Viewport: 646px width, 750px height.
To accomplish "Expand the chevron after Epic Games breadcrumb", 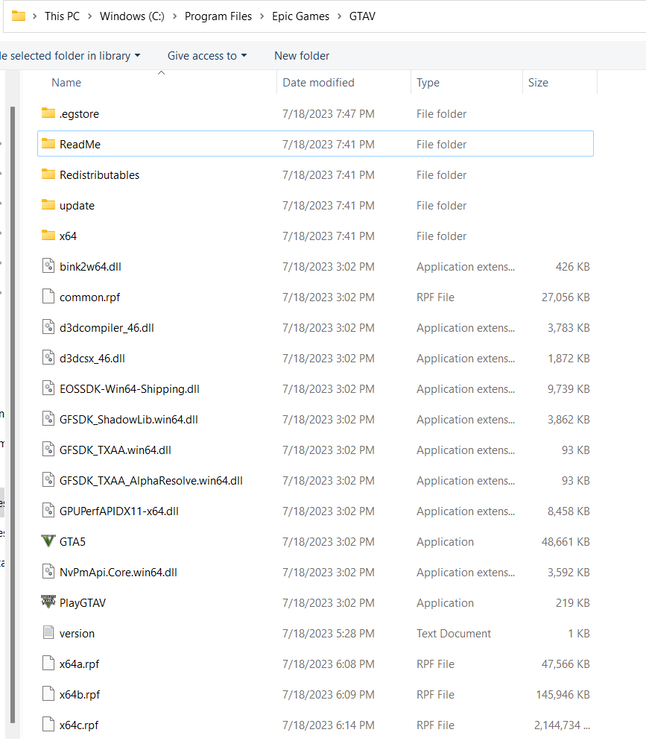I will pyautogui.click(x=339, y=16).
